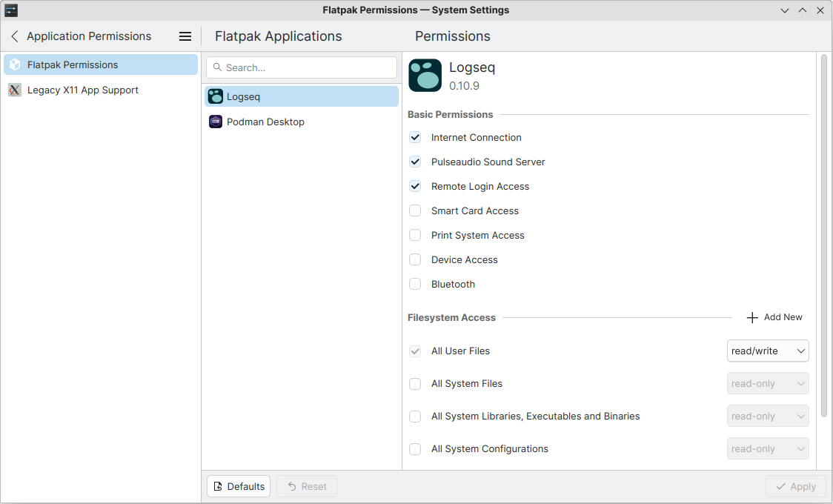Click the System Settings icon in the title bar
The image size is (833, 504).
point(11,10)
